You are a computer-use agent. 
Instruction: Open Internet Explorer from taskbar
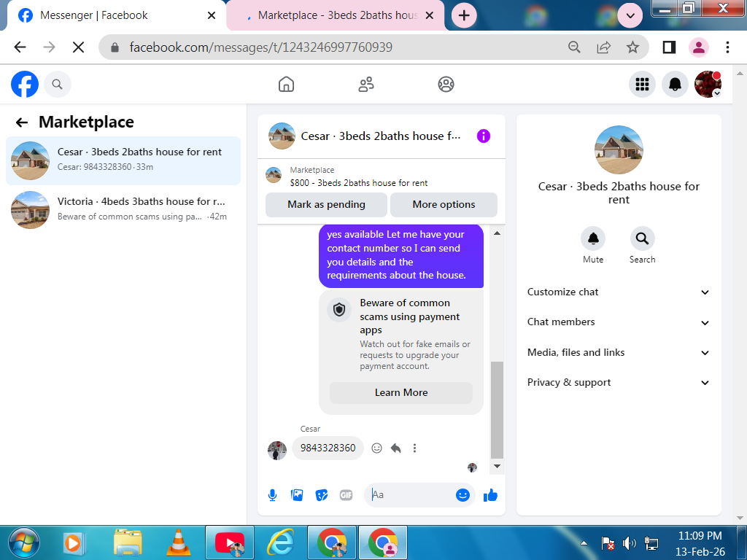click(x=281, y=543)
